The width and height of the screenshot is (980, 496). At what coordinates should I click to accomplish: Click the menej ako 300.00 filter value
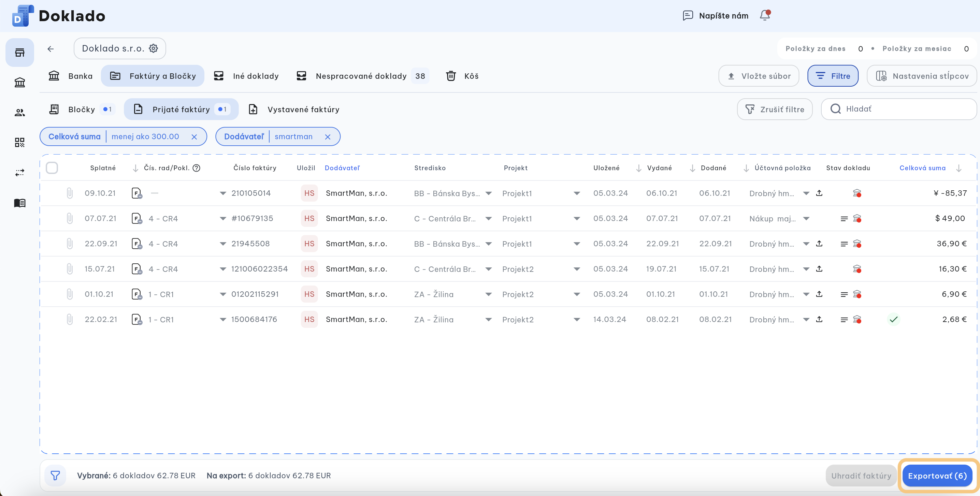tap(145, 136)
